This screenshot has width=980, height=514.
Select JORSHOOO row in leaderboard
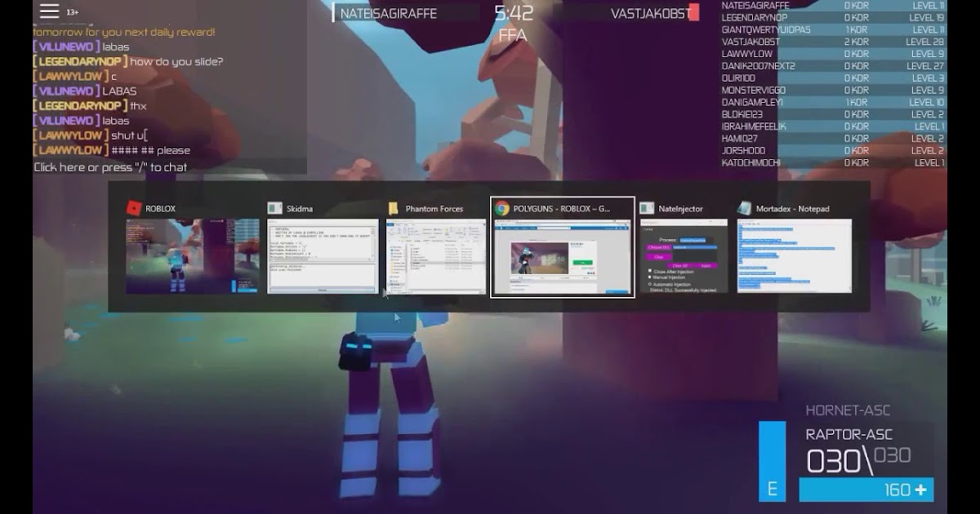[x=833, y=150]
